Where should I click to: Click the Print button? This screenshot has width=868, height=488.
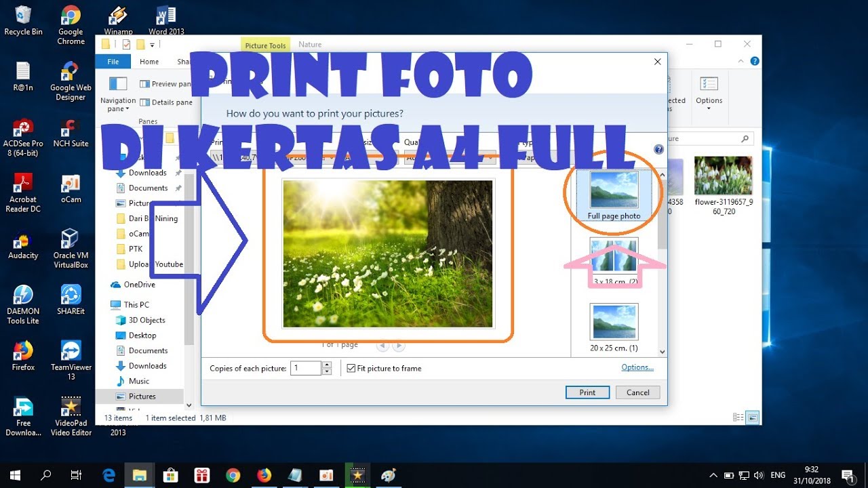587,392
